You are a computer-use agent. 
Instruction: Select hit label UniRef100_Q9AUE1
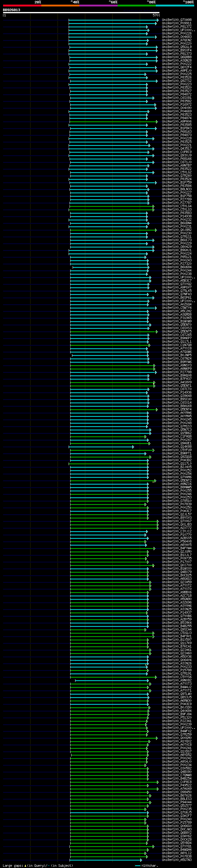point(177,443)
